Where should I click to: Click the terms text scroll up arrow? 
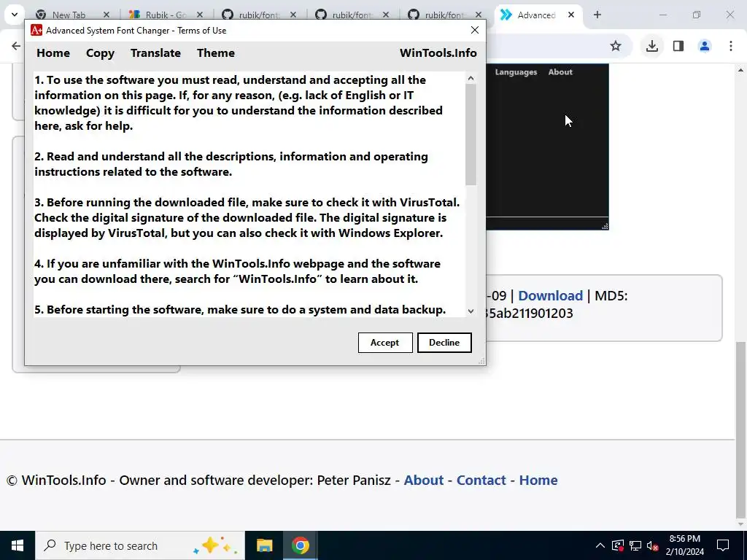point(471,78)
